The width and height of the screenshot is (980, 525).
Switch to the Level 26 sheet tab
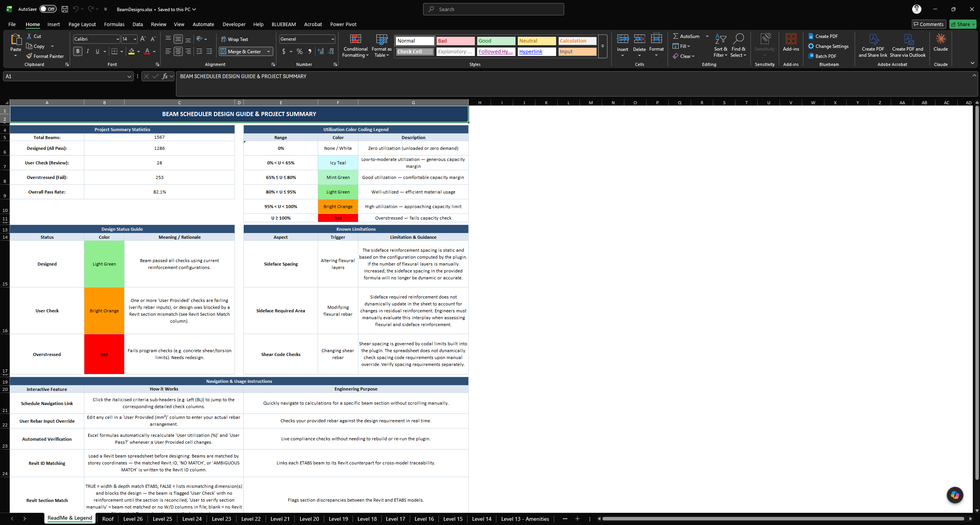(x=133, y=519)
